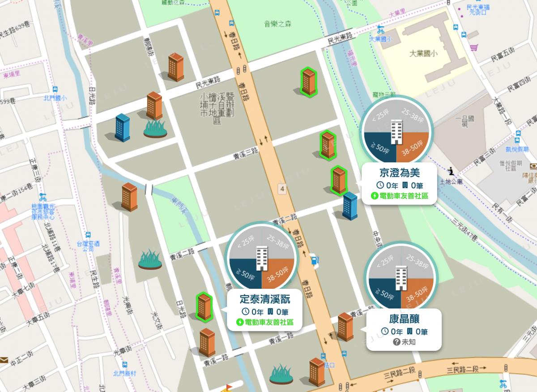Select 25-38坪 segment of 定泰清溪翫 pie
The height and width of the screenshot is (392, 537).
[x=278, y=243]
